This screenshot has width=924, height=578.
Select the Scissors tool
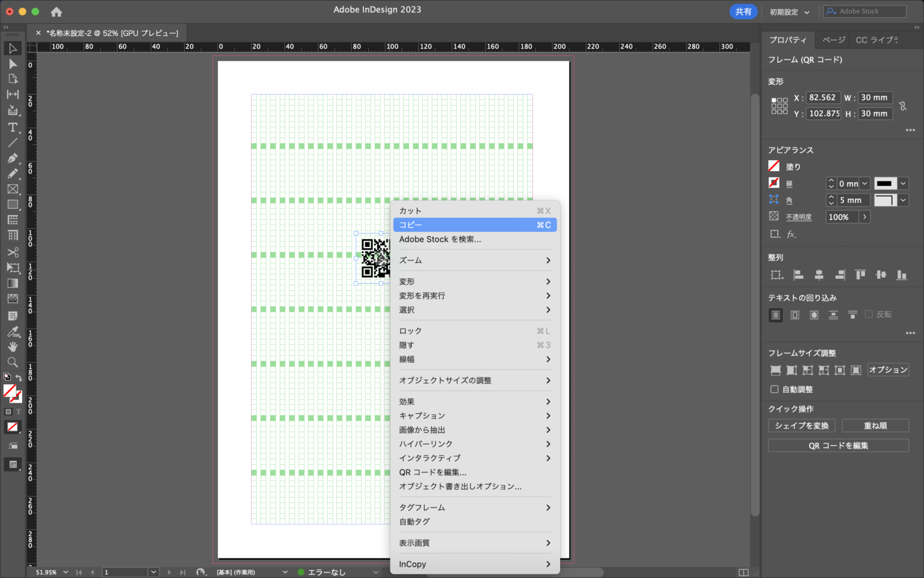click(13, 252)
